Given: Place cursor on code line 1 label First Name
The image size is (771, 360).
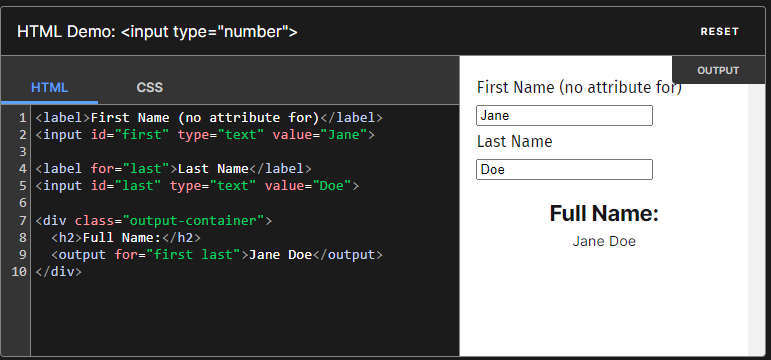Looking at the screenshot, I should coord(209,118).
